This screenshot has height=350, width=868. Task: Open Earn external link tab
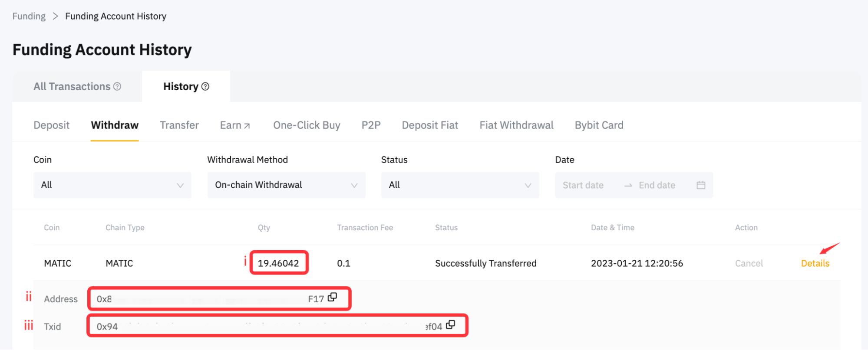pyautogui.click(x=235, y=125)
